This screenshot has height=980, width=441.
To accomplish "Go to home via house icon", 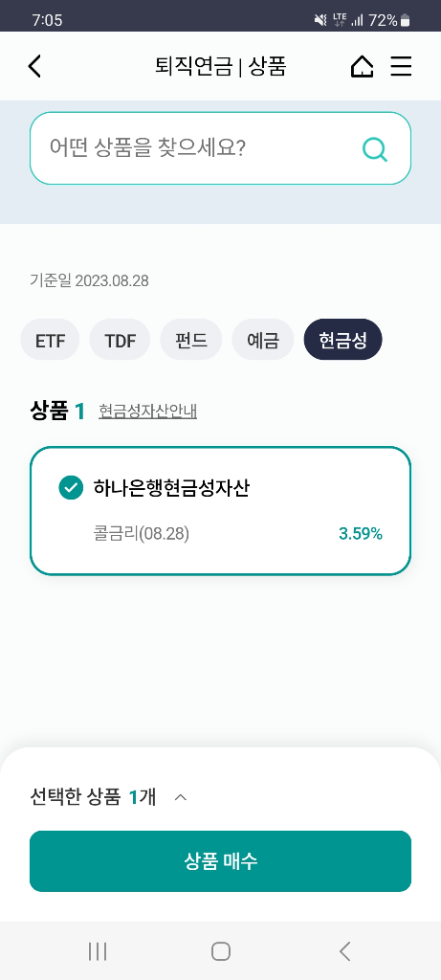I will click(x=363, y=66).
